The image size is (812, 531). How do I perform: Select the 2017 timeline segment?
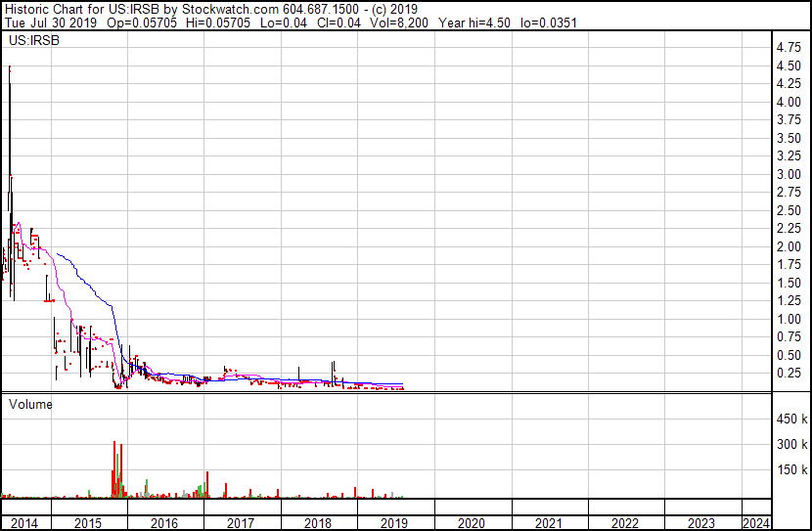pos(241,523)
